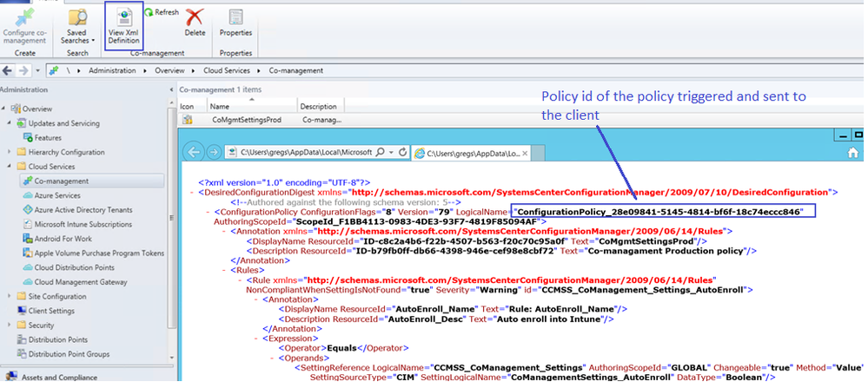Click the View Xml Definition button
868x388 pixels.
[x=123, y=27]
